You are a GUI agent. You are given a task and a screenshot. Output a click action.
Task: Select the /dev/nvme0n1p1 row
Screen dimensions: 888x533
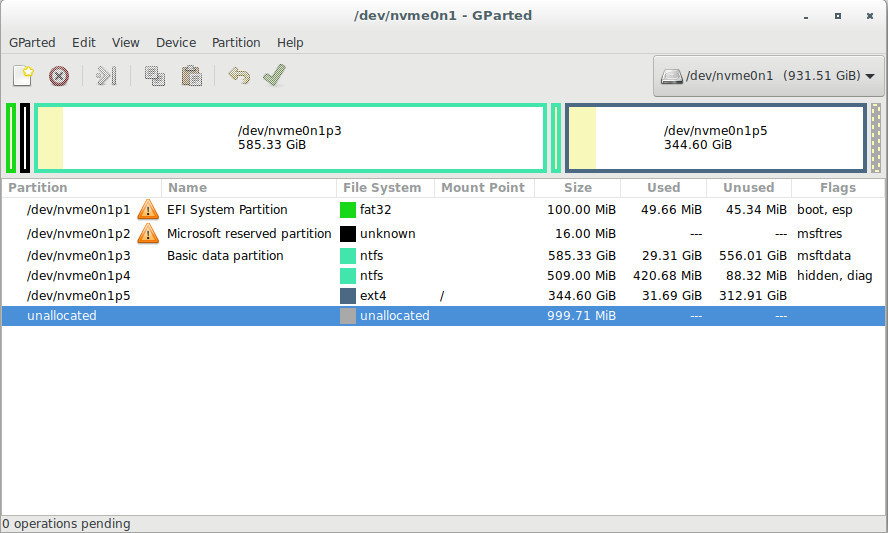pyautogui.click(x=443, y=210)
